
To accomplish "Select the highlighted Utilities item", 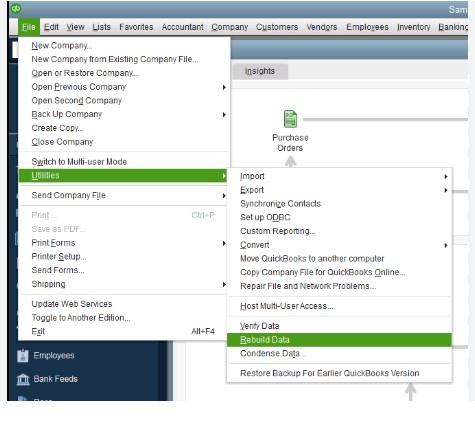I will coord(123,176).
